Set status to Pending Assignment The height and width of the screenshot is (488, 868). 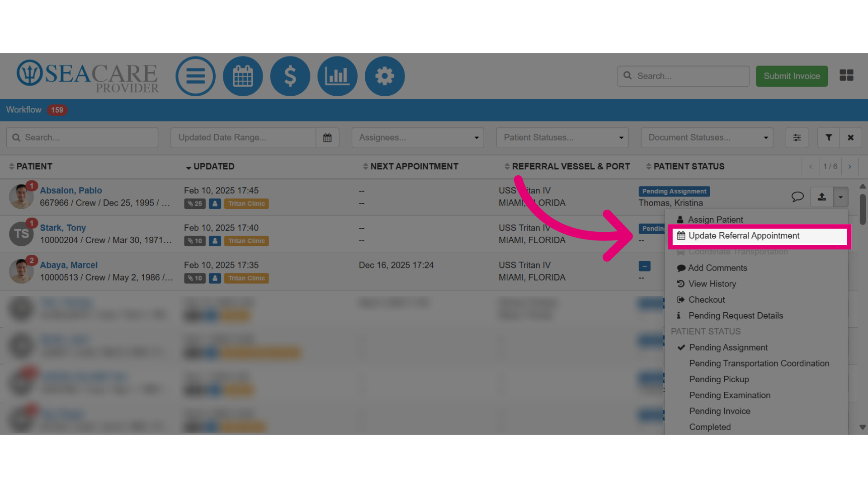[756, 347]
